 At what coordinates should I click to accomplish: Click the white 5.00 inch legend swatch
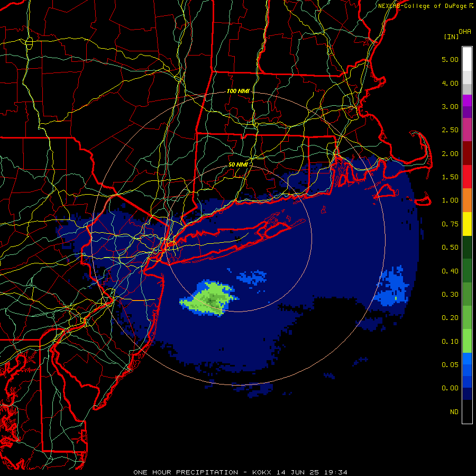click(x=467, y=59)
